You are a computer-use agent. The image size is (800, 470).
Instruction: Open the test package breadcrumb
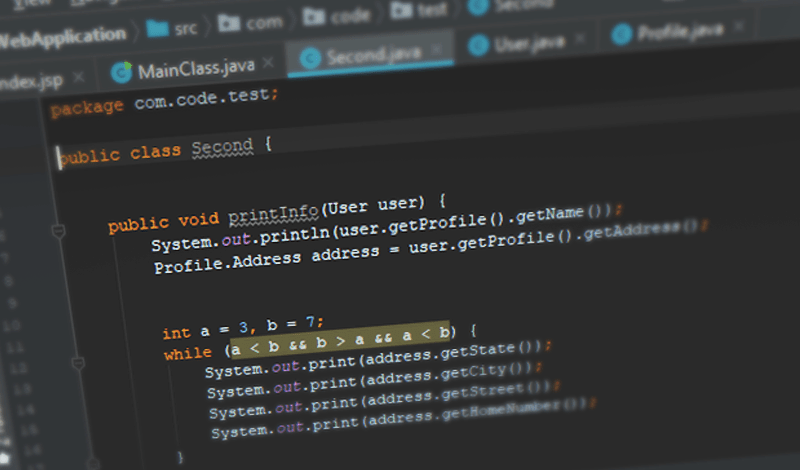pos(419,10)
